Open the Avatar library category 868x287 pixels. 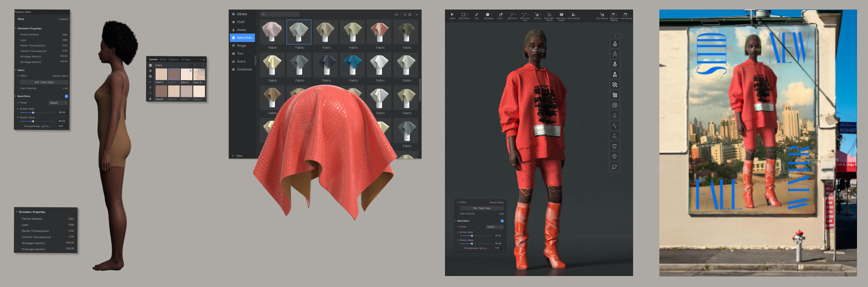click(x=242, y=30)
